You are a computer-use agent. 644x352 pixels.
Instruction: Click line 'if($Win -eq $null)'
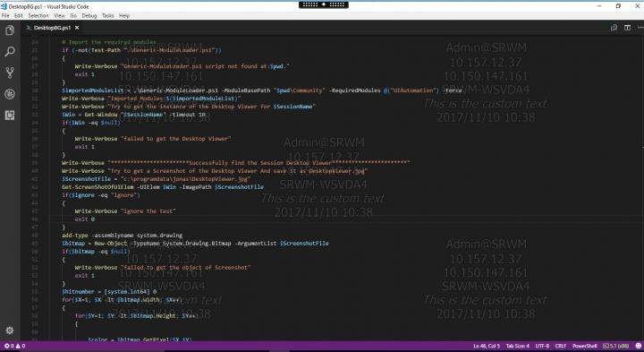pyautogui.click(x=90, y=123)
